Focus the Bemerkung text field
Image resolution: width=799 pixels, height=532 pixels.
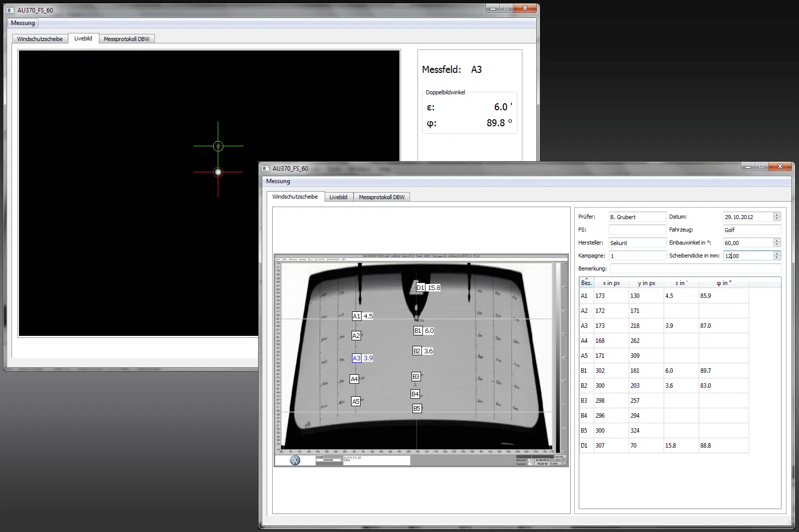coord(695,268)
